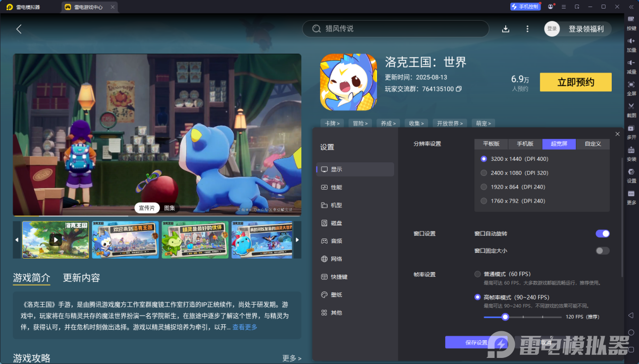639x364 pixels.
Task: Click the 手机控制 phone control button
Action: pyautogui.click(x=525, y=7)
